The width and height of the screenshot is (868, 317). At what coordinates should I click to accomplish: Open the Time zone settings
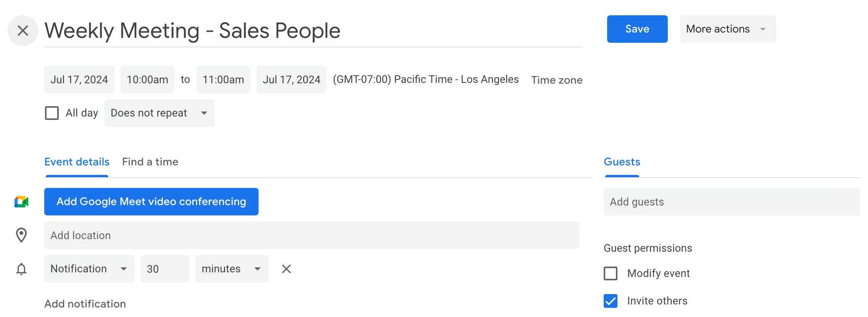coord(557,80)
